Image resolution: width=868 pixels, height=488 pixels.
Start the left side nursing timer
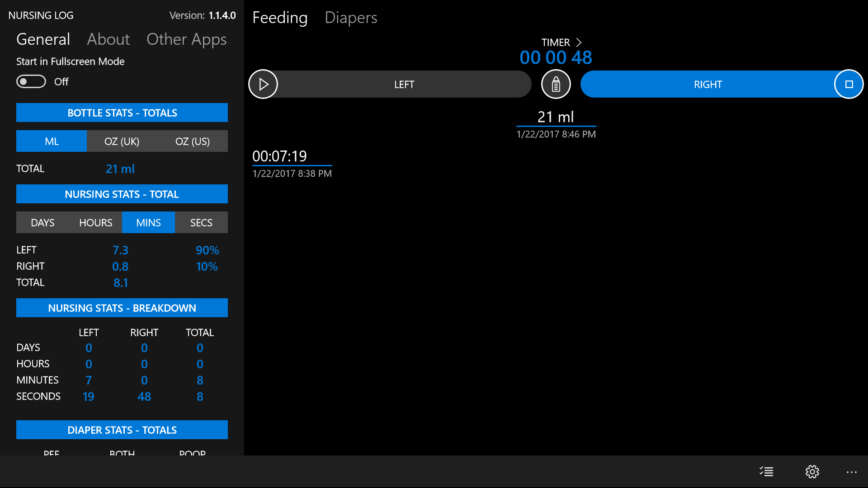[263, 84]
